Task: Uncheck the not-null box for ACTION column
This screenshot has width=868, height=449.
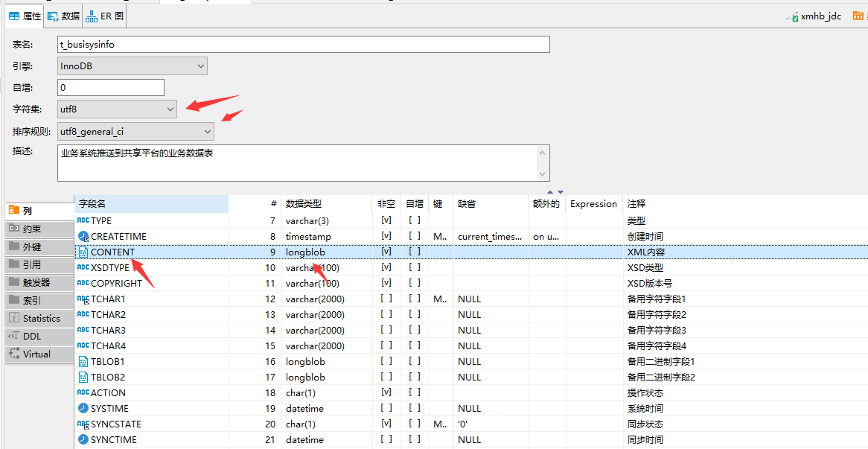Action: click(x=386, y=392)
